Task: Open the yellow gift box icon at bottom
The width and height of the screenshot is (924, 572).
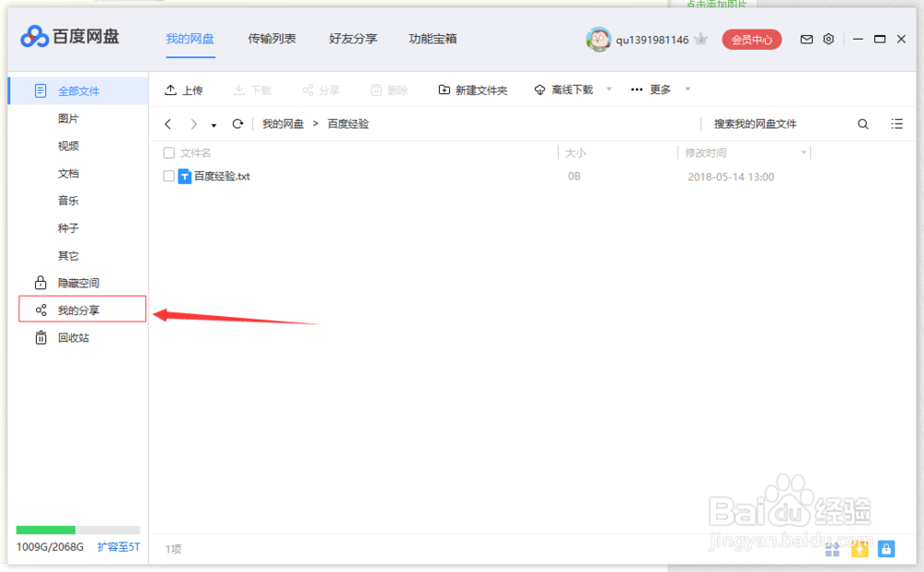Action: pyautogui.click(x=858, y=549)
